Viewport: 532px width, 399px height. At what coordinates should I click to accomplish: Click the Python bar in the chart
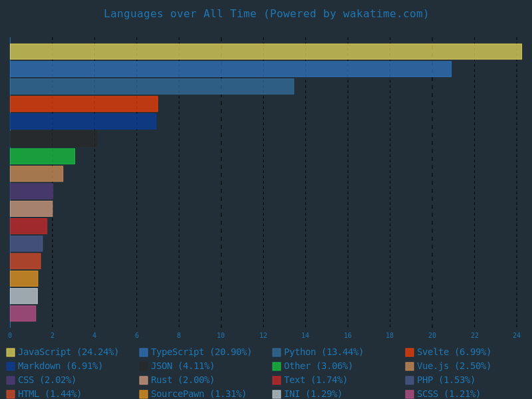coord(152,86)
